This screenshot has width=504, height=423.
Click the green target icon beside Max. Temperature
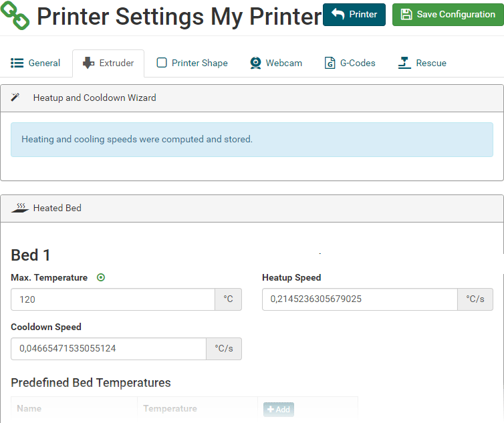coord(101,277)
